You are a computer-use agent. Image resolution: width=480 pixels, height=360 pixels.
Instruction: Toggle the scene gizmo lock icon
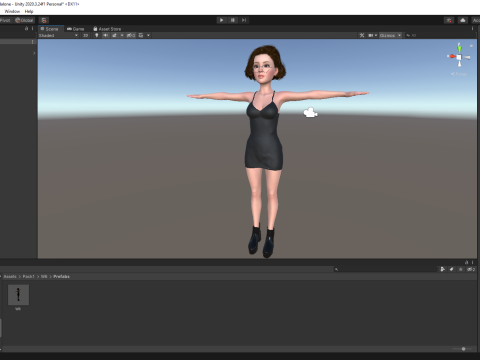pyautogui.click(x=471, y=45)
